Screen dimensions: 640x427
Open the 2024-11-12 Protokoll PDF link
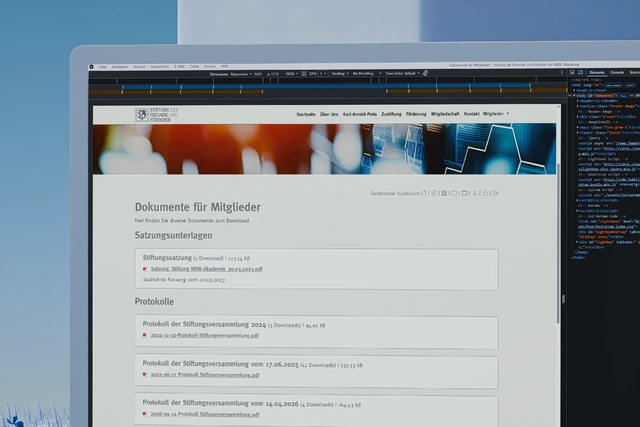[204, 336]
